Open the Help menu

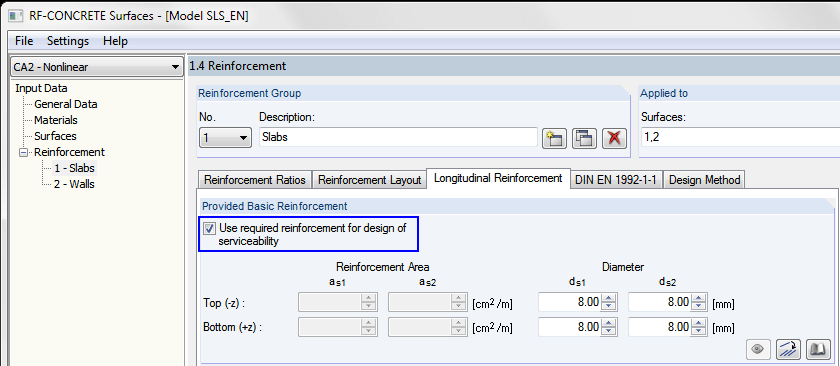tap(115, 41)
